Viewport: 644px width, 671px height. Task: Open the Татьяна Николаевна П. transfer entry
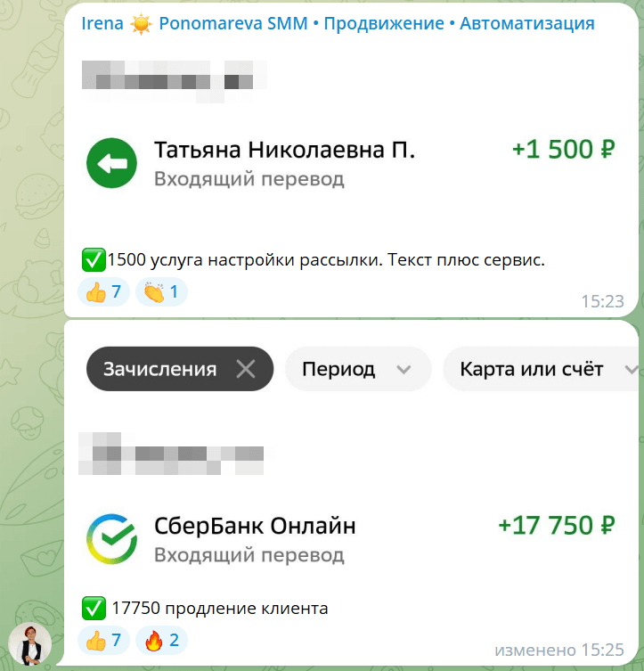(x=351, y=163)
